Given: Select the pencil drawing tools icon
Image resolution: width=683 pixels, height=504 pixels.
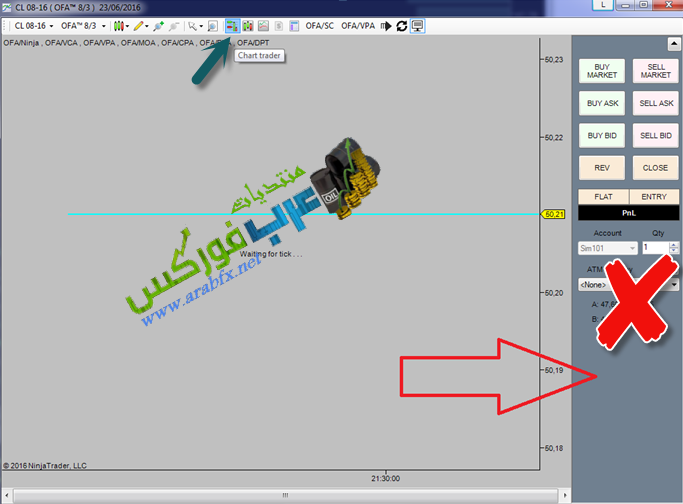Looking at the screenshot, I should (x=138, y=26).
